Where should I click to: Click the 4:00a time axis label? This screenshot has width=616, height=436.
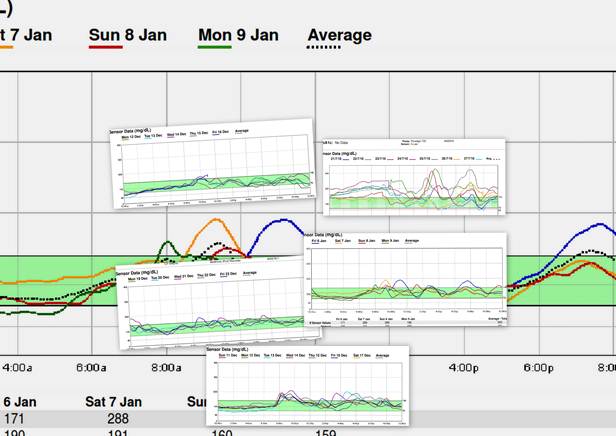point(17,368)
